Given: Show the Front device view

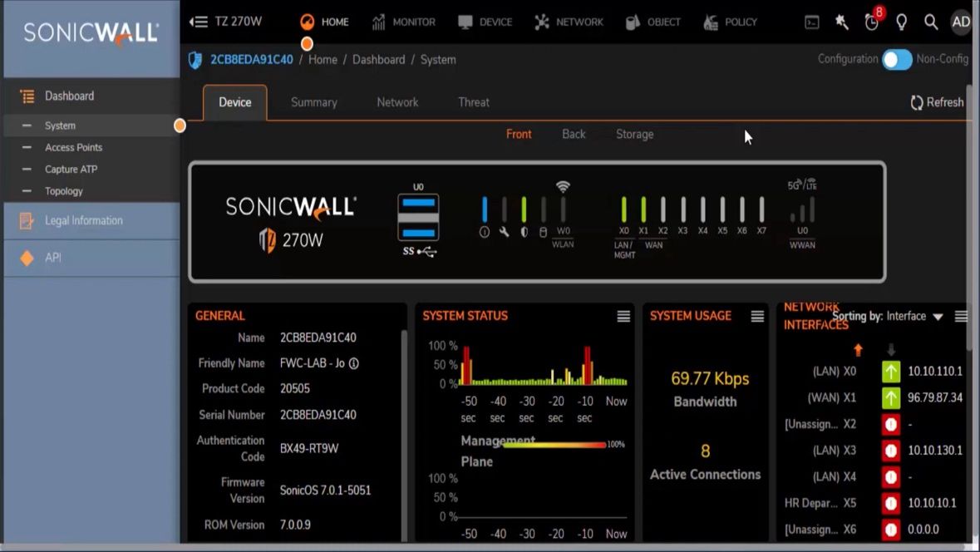Looking at the screenshot, I should [519, 135].
